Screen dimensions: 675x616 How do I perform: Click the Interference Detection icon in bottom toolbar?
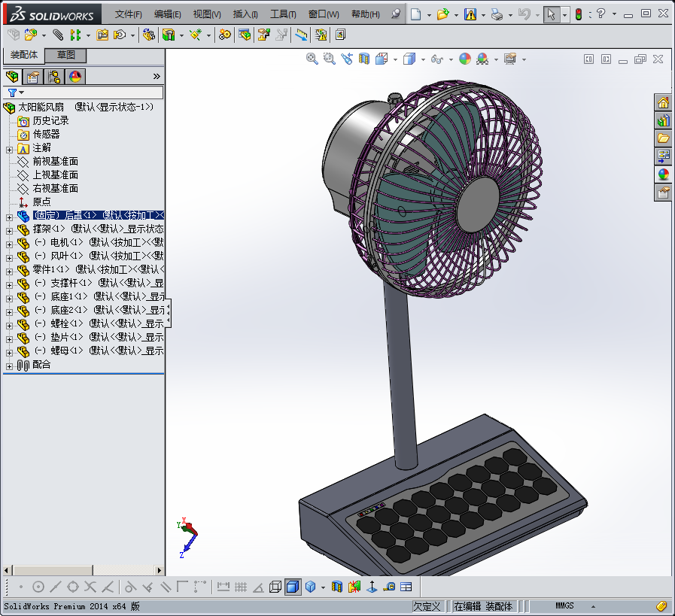pyautogui.click(x=354, y=587)
